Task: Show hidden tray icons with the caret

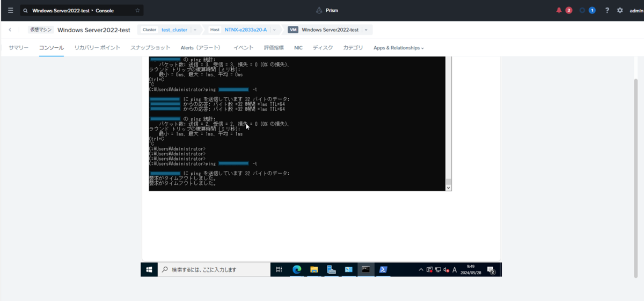Action: point(421,270)
